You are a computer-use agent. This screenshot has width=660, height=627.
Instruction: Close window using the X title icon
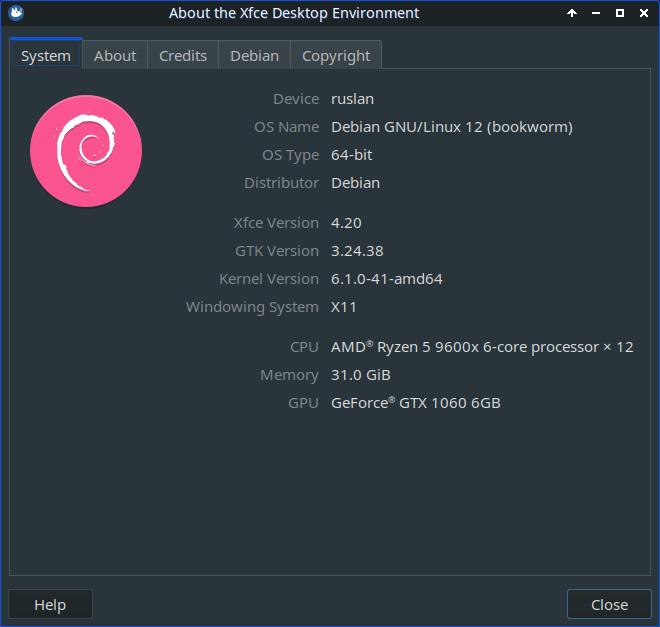pos(644,13)
